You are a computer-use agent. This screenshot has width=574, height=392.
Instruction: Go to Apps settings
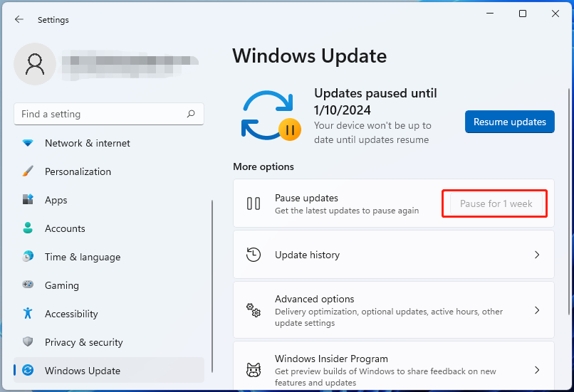[x=109, y=200]
